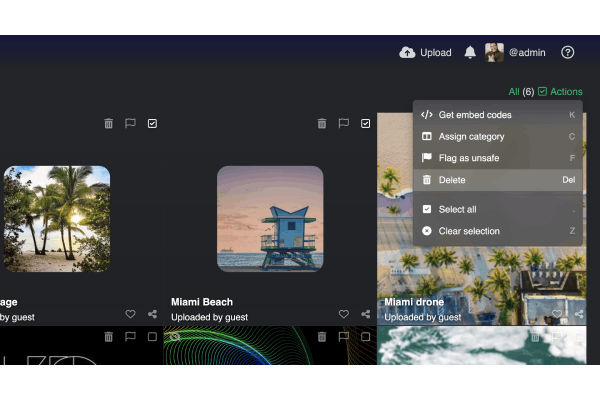Uncheck the palm tree image selection checkbox
The height and width of the screenshot is (400, 600).
click(x=152, y=123)
